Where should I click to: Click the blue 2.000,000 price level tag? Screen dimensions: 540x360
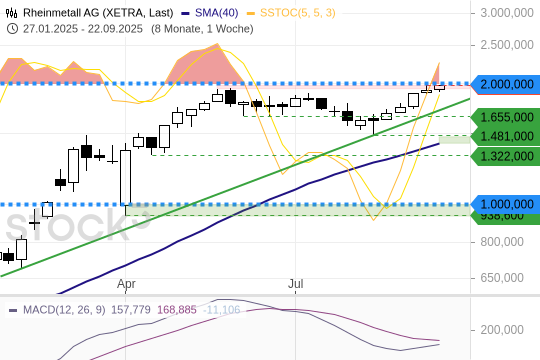click(506, 84)
